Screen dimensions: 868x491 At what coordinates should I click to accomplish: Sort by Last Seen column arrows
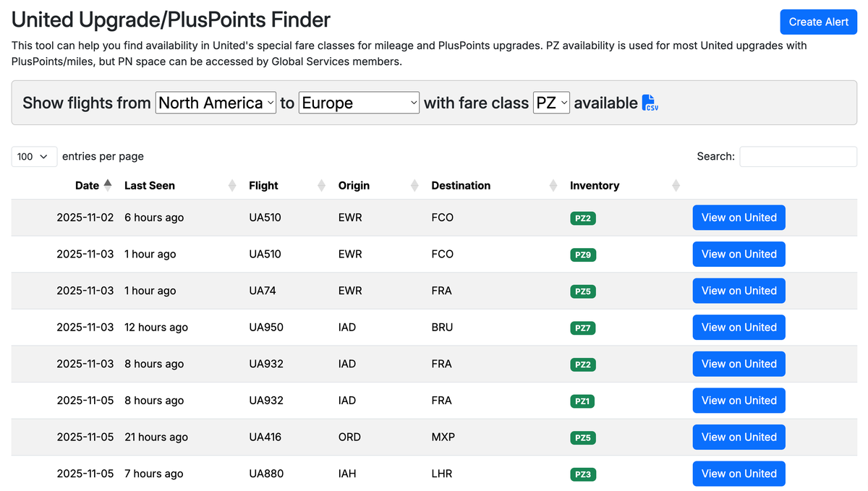pos(232,186)
